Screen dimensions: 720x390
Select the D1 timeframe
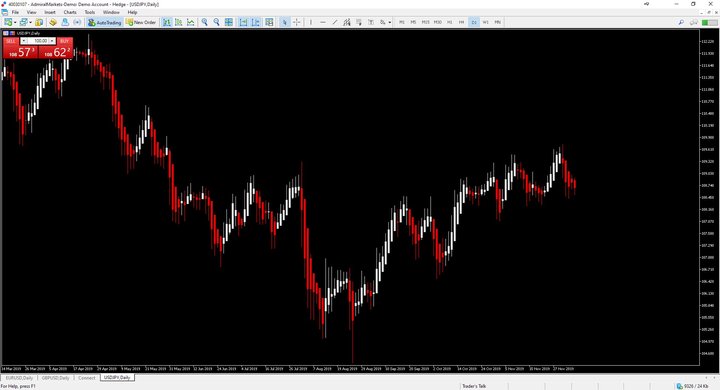[473, 22]
